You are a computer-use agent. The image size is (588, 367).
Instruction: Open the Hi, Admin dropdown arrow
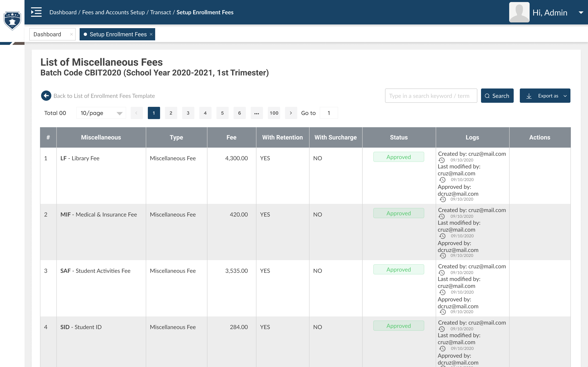click(581, 13)
